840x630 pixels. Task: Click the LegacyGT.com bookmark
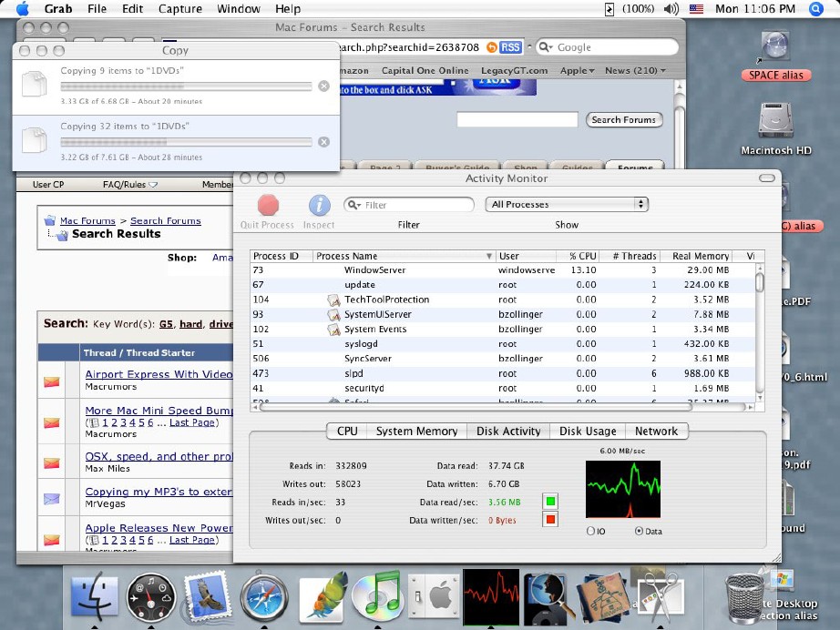coord(514,71)
